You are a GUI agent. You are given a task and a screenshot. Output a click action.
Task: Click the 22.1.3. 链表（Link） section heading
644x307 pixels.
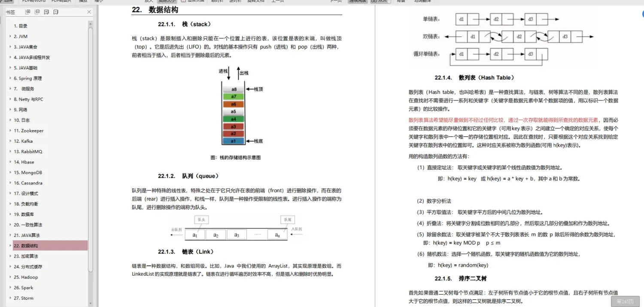(x=186, y=252)
